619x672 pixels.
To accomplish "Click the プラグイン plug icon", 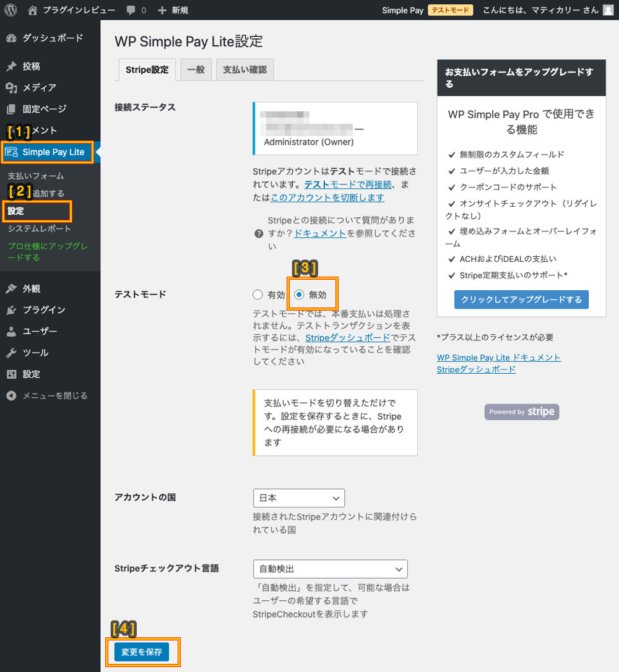I will tap(12, 310).
